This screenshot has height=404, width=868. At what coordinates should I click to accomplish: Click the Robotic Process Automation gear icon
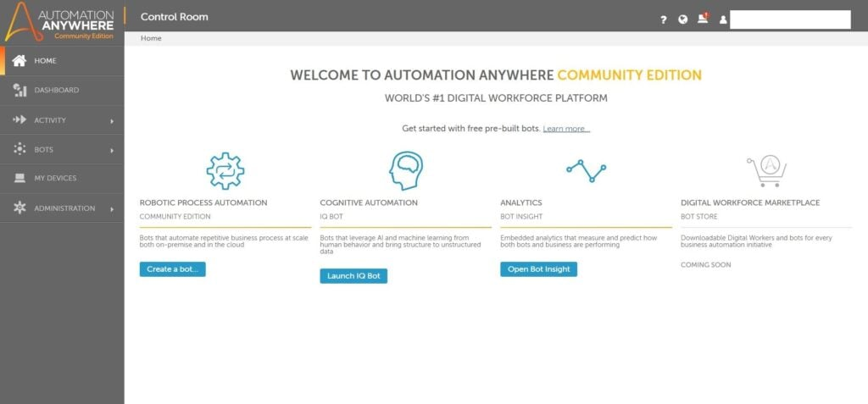tap(225, 171)
